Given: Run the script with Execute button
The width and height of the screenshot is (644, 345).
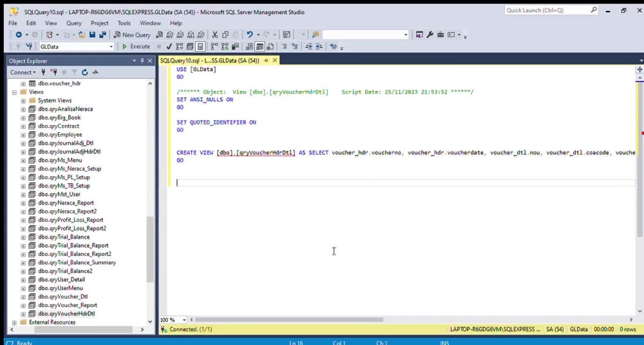Looking at the screenshot, I should click(137, 46).
